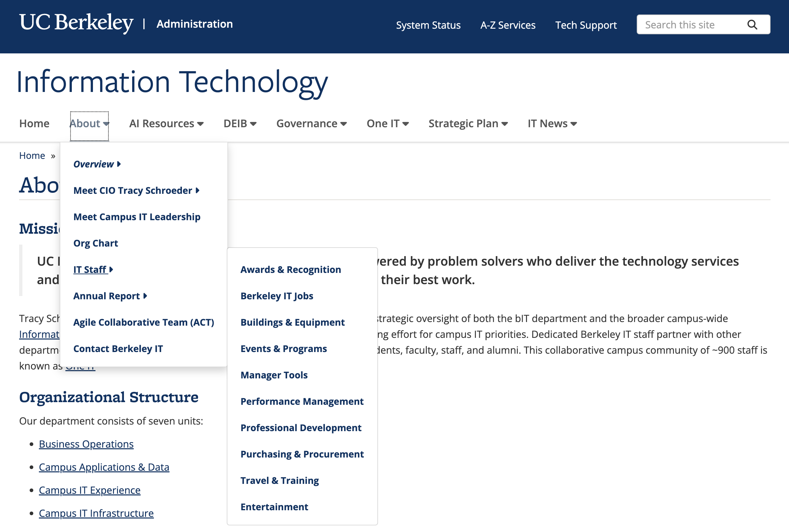789x532 pixels.
Task: Expand the Strategic Plan menu
Action: 468,124
